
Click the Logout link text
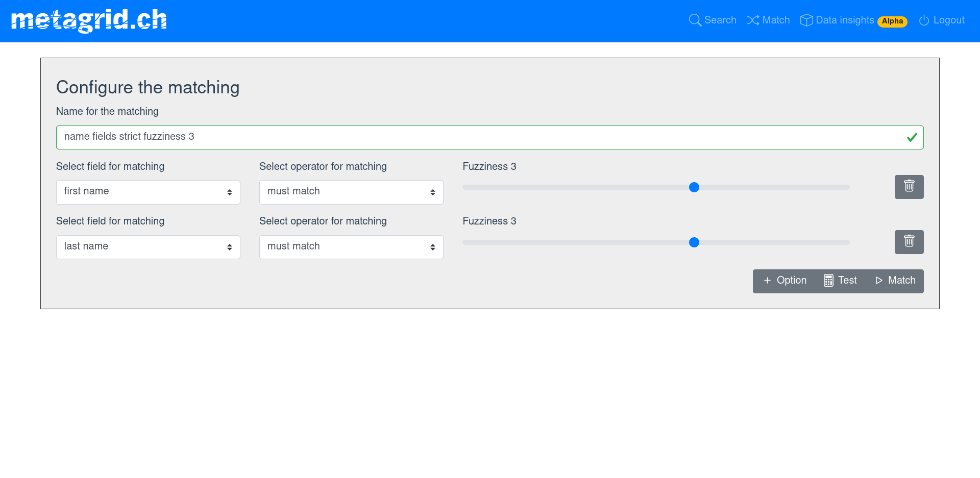tap(948, 20)
